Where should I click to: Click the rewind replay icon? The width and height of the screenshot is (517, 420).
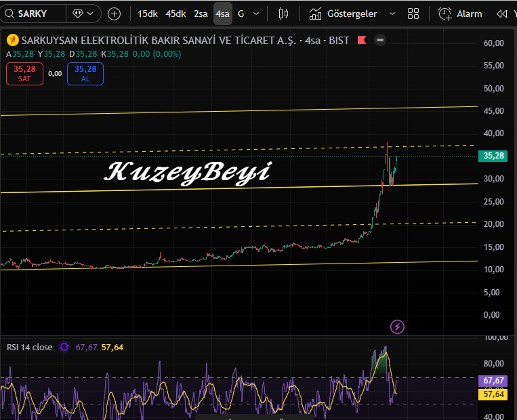click(501, 14)
